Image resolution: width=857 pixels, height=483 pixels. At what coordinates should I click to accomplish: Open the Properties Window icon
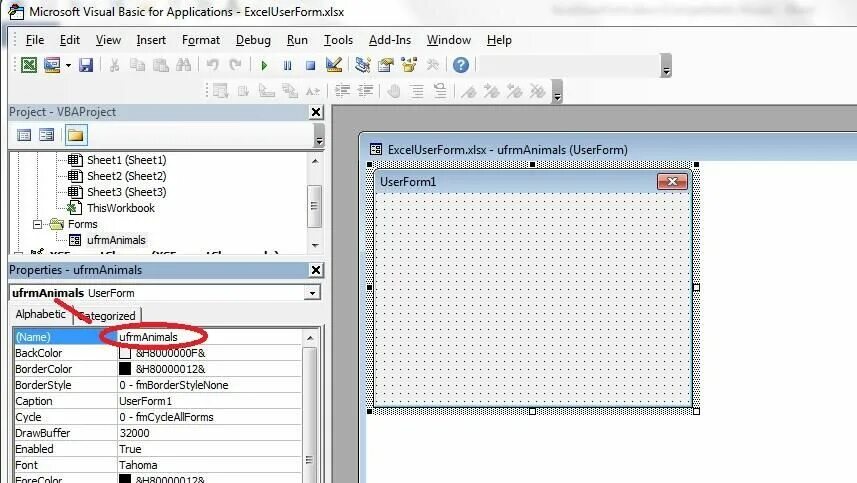(x=386, y=65)
